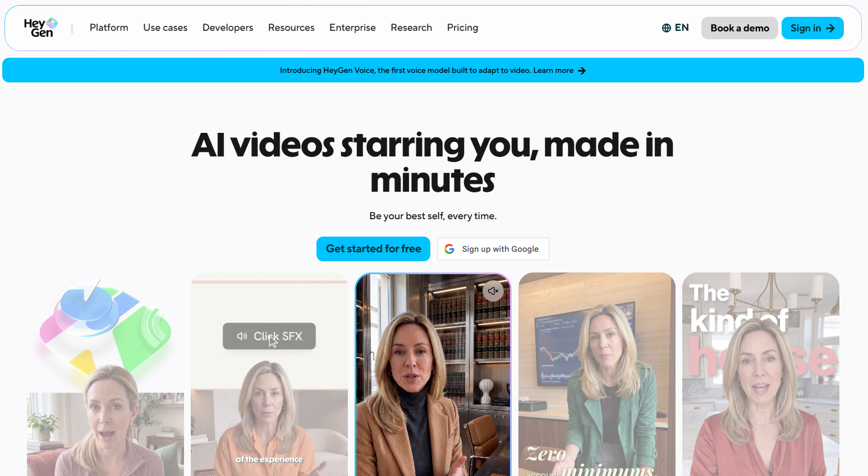This screenshot has height=476, width=868.
Task: Click the arrow inside the Sign in button
Action: coord(830,28)
